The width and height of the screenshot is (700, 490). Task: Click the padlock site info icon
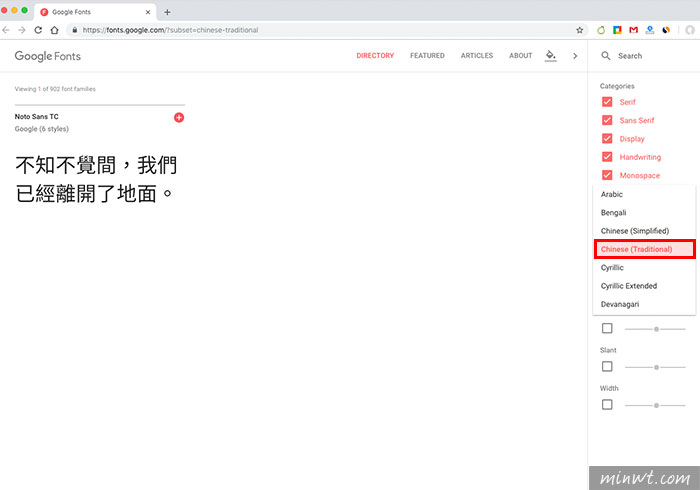(x=75, y=30)
